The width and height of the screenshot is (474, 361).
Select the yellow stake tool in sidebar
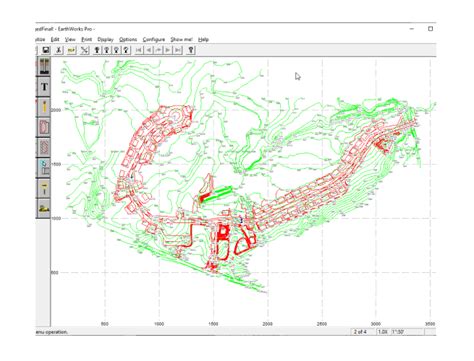click(44, 188)
